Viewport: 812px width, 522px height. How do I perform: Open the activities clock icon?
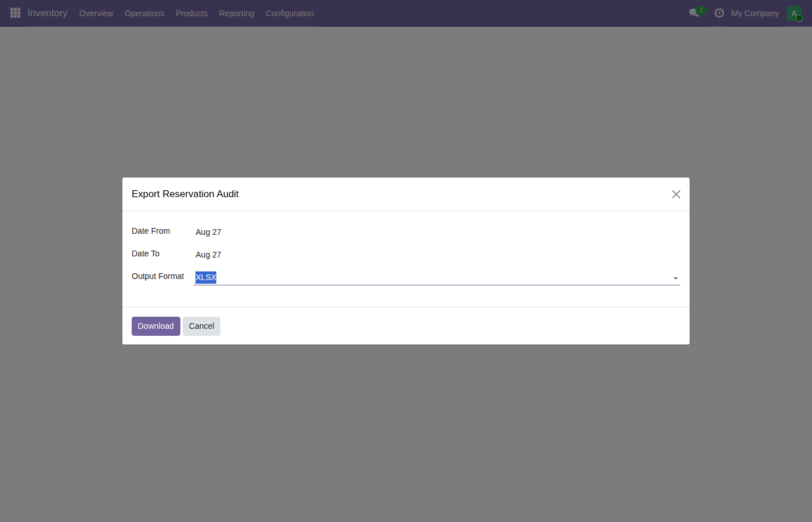(719, 13)
